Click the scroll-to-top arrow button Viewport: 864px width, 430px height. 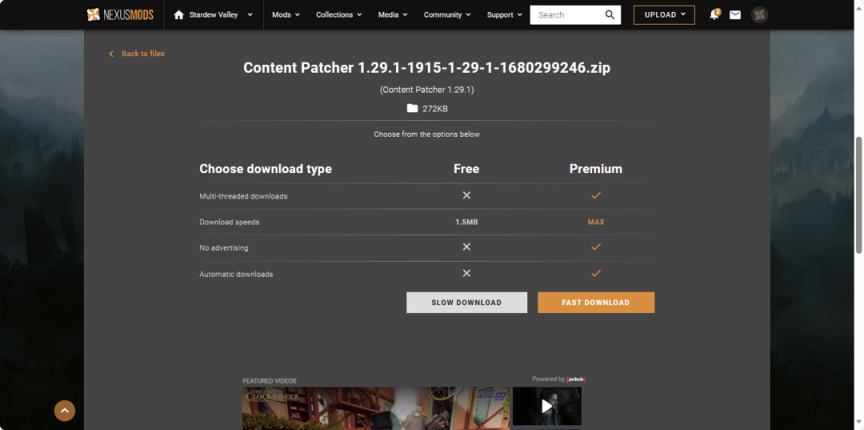[64, 410]
